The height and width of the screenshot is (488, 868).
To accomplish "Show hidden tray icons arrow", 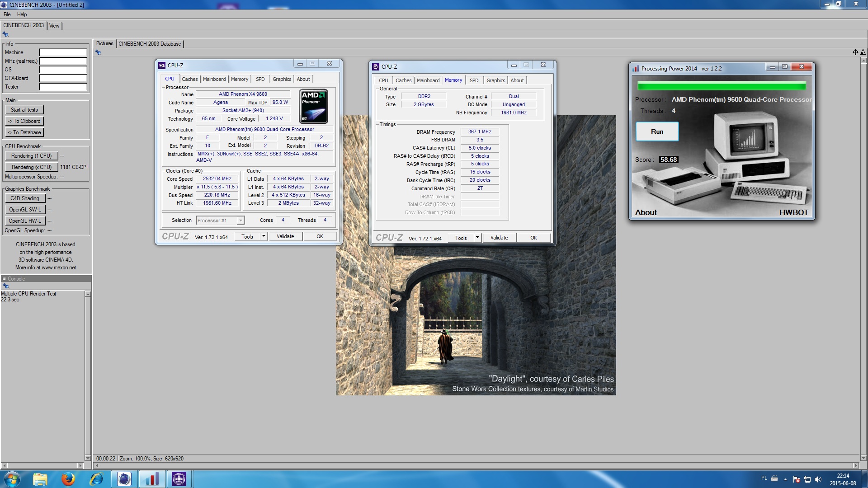I will [785, 479].
